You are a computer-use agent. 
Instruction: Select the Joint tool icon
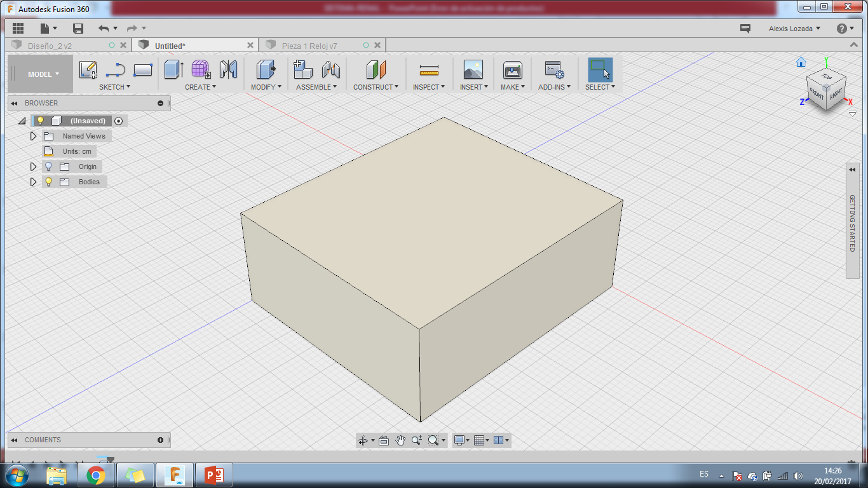click(x=330, y=69)
